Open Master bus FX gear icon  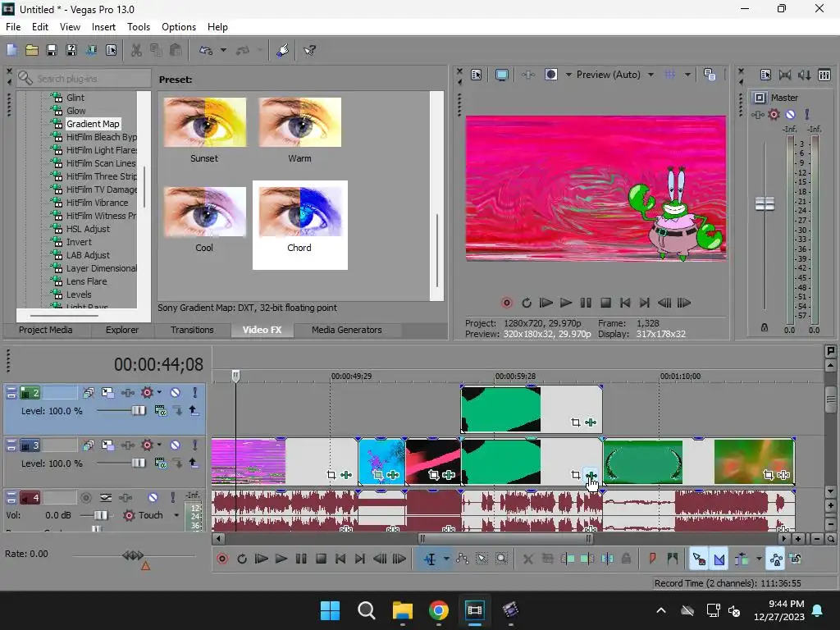tap(774, 114)
